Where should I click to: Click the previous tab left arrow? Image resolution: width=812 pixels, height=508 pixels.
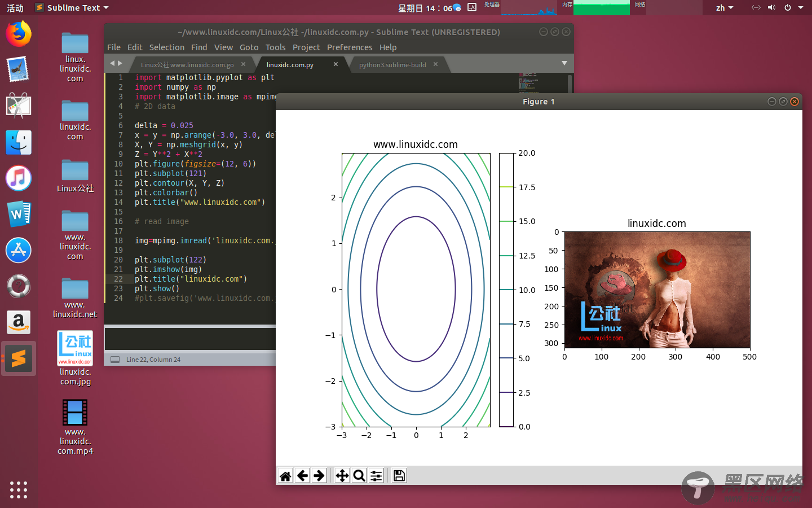click(112, 63)
